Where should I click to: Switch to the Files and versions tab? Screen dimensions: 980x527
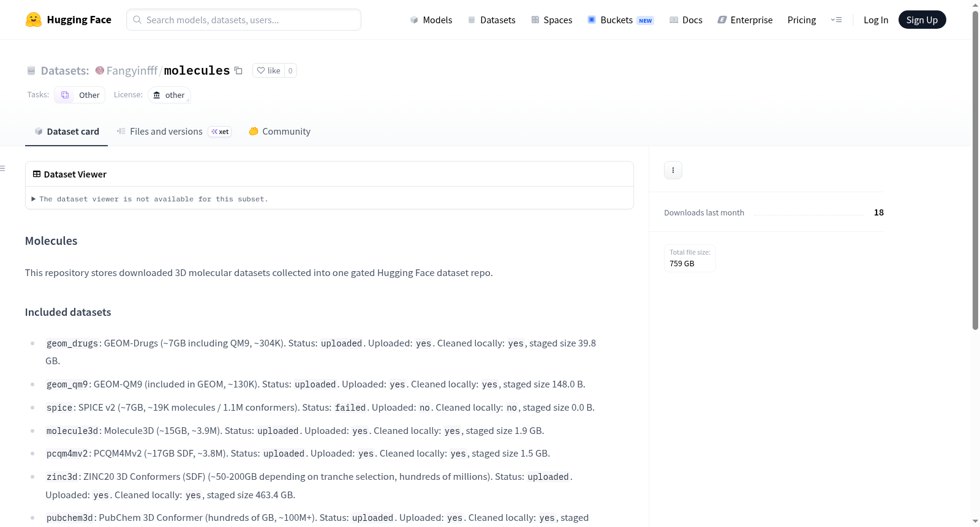tap(174, 132)
